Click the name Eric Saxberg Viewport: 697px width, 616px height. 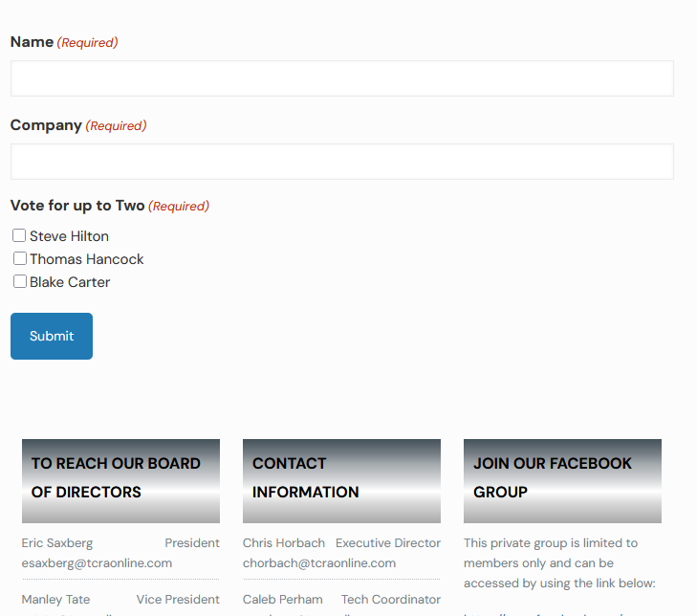57,543
